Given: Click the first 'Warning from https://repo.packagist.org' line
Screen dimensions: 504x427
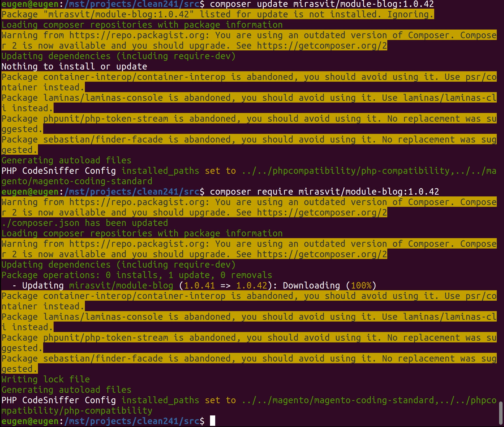Looking at the screenshot, I should [x=249, y=35].
